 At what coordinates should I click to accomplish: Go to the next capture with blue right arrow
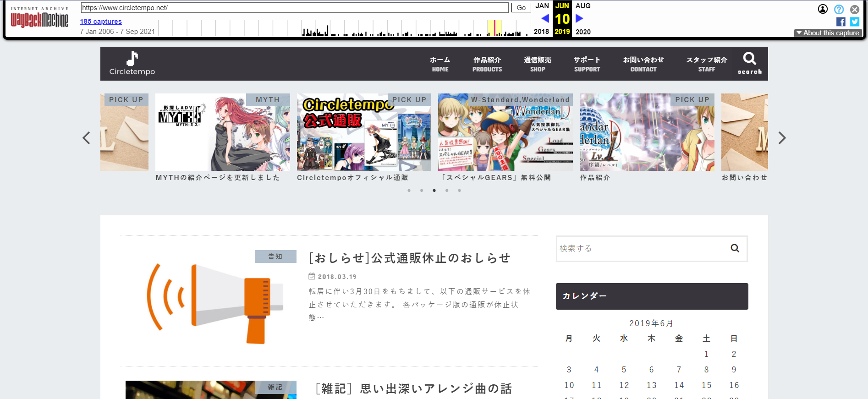(579, 18)
